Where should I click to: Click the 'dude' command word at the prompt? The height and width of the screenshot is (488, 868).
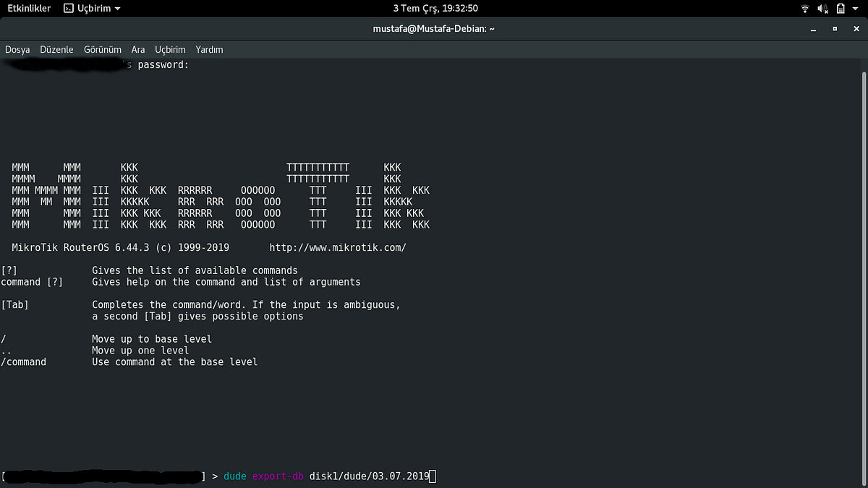point(235,476)
